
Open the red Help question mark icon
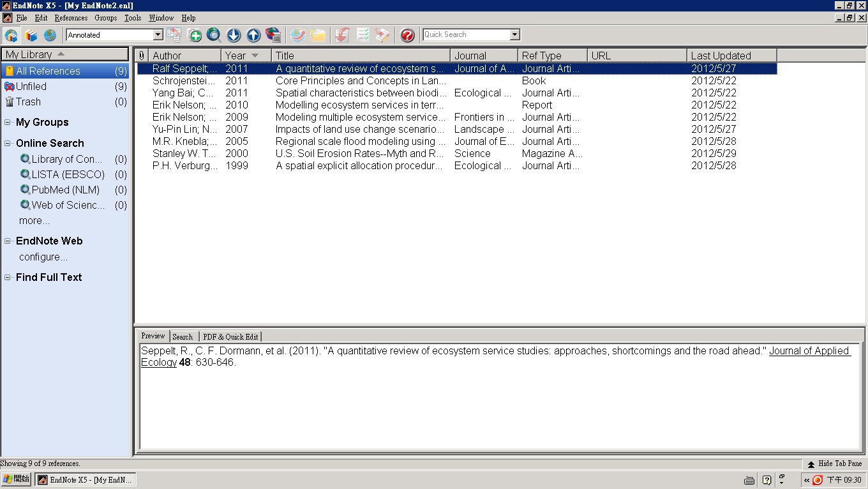click(407, 35)
